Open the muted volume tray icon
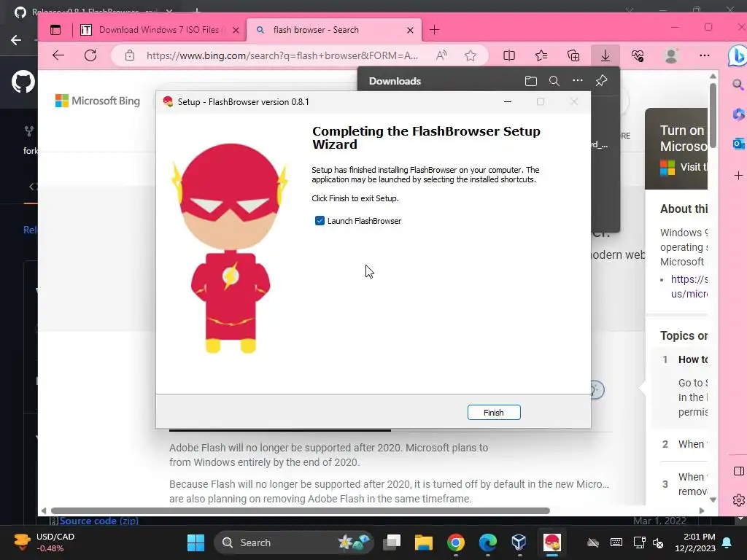Image resolution: width=747 pixels, height=560 pixels. 658,542
